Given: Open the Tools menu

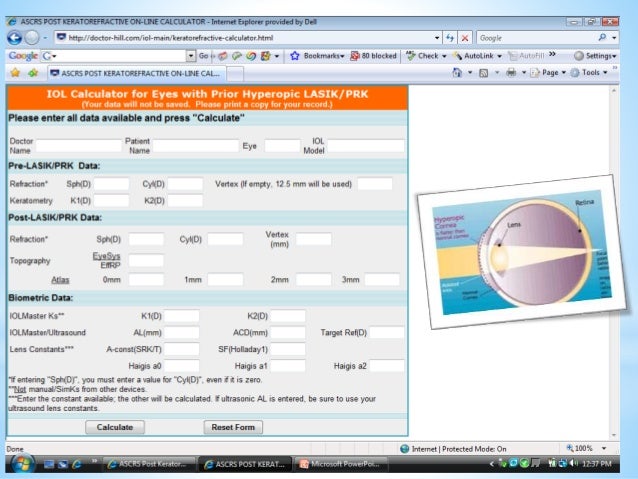Looking at the screenshot, I should (589, 73).
